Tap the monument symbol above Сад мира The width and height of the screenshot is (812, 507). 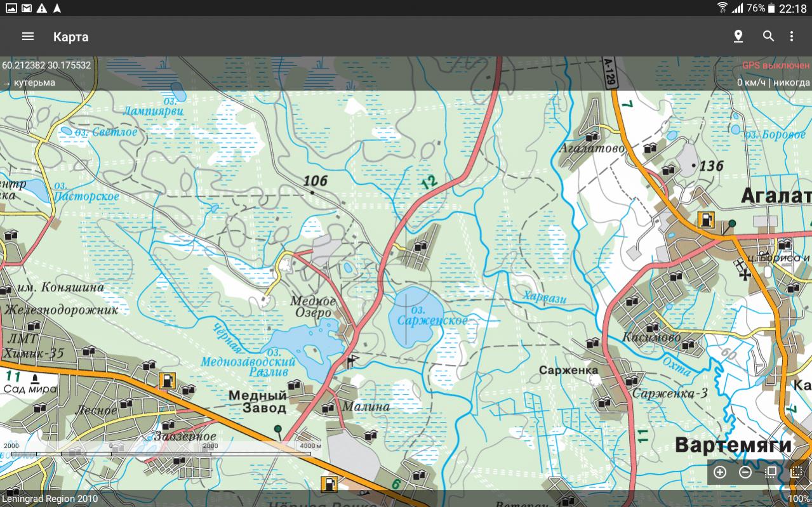point(34,379)
